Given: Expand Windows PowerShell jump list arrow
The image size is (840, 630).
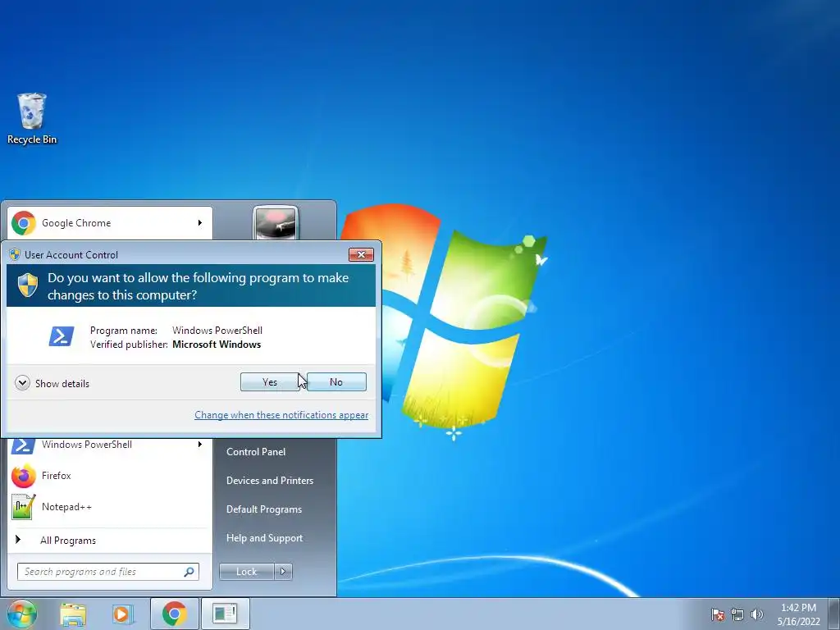Looking at the screenshot, I should click(x=200, y=444).
